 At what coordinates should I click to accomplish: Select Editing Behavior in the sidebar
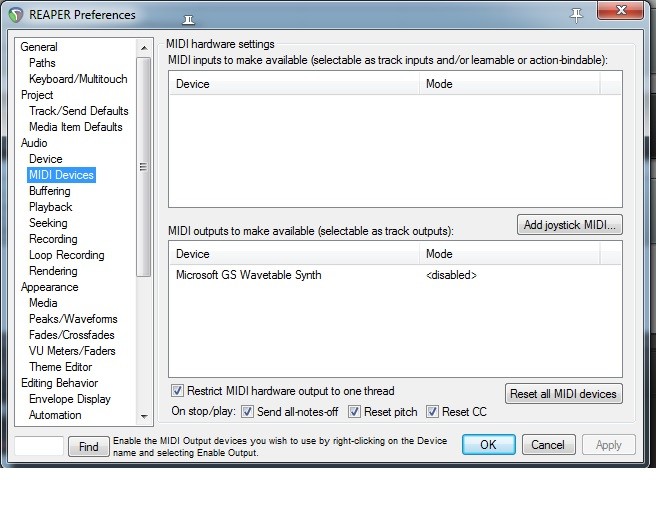(59, 383)
